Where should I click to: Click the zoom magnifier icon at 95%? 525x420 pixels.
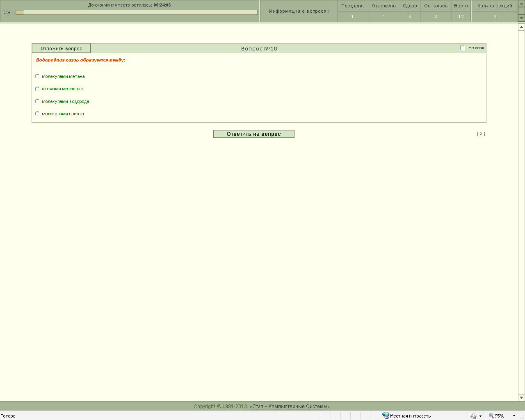491,415
